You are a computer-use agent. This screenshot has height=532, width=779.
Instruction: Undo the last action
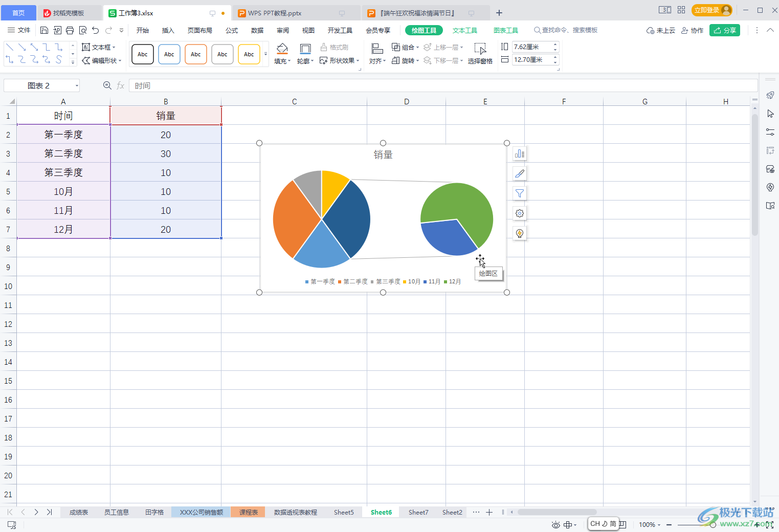click(96, 30)
